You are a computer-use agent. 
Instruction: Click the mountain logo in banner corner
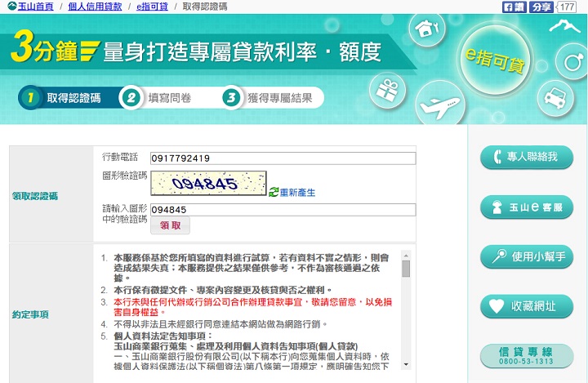click(564, 26)
